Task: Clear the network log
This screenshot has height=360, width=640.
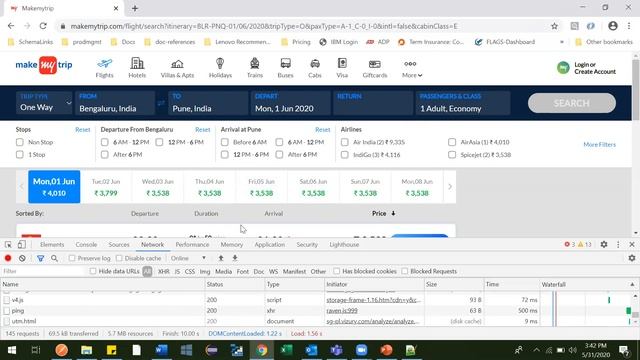Action: 22,258
